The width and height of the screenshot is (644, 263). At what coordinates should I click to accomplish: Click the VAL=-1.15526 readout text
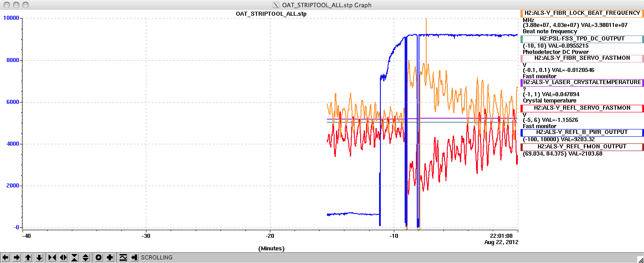coord(559,120)
